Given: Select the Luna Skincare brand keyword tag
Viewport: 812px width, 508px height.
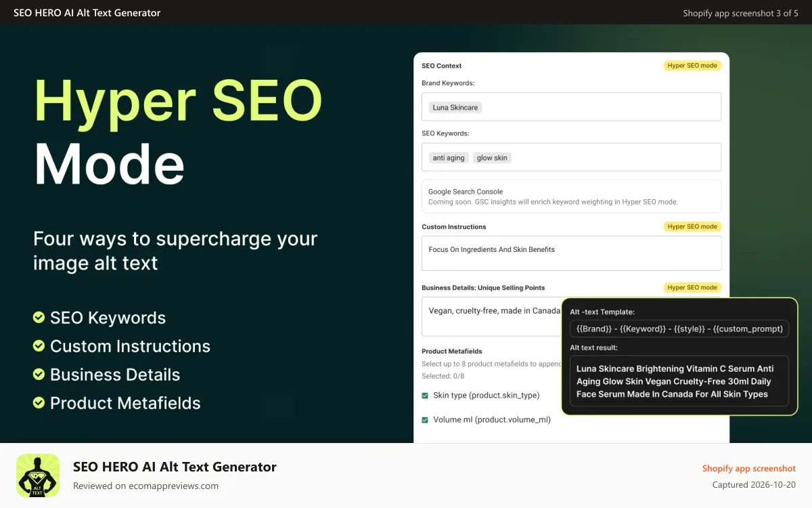Looking at the screenshot, I should pos(455,107).
